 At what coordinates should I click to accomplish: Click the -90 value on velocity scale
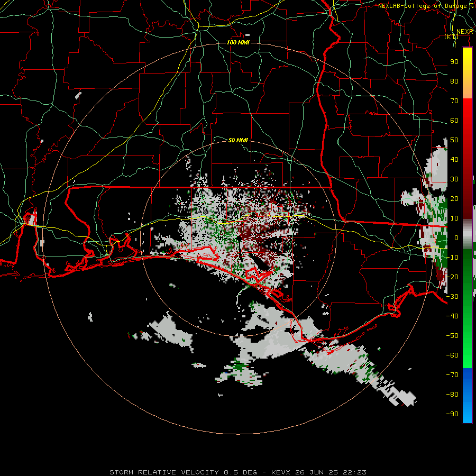[452, 414]
